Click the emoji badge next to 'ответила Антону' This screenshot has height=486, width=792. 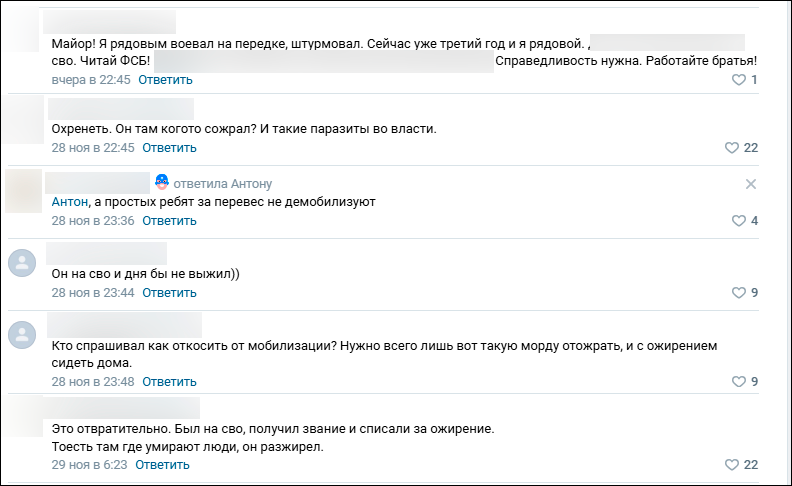point(161,183)
